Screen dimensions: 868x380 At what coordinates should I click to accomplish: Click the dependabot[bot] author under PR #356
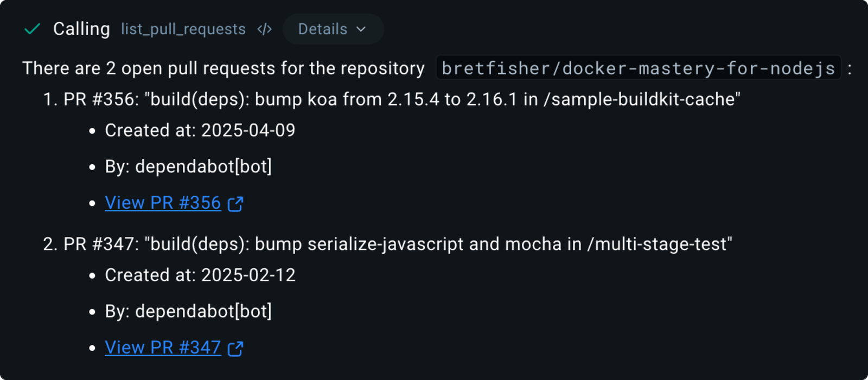pos(203,166)
